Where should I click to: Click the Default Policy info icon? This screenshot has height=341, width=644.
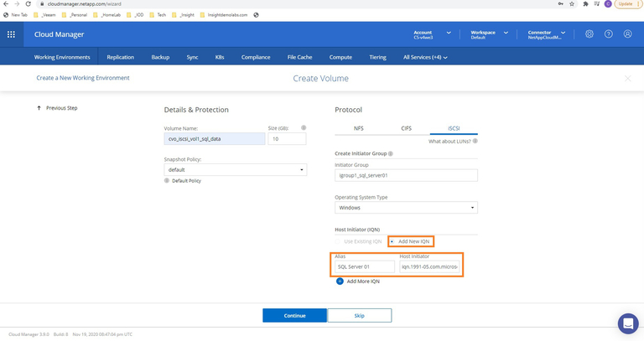click(167, 181)
